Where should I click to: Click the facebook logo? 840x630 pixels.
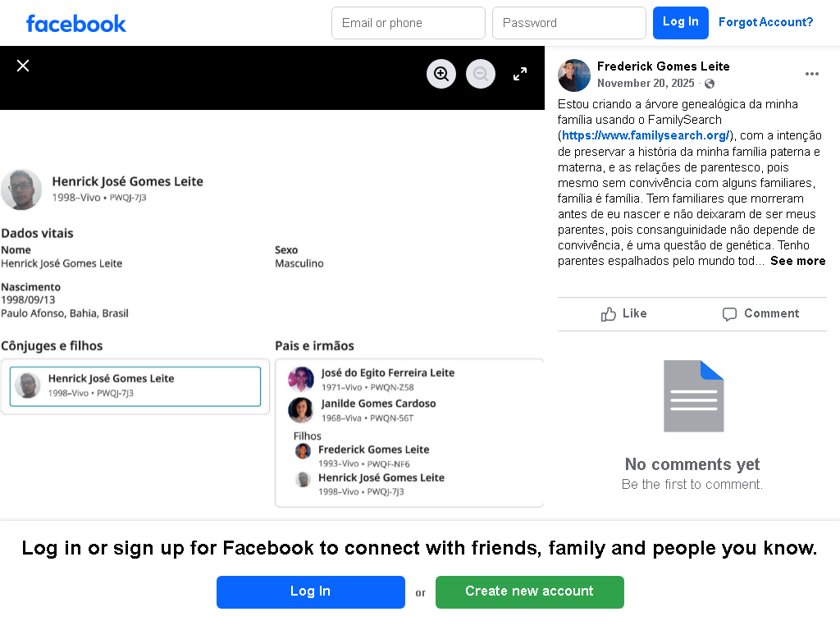tap(76, 24)
